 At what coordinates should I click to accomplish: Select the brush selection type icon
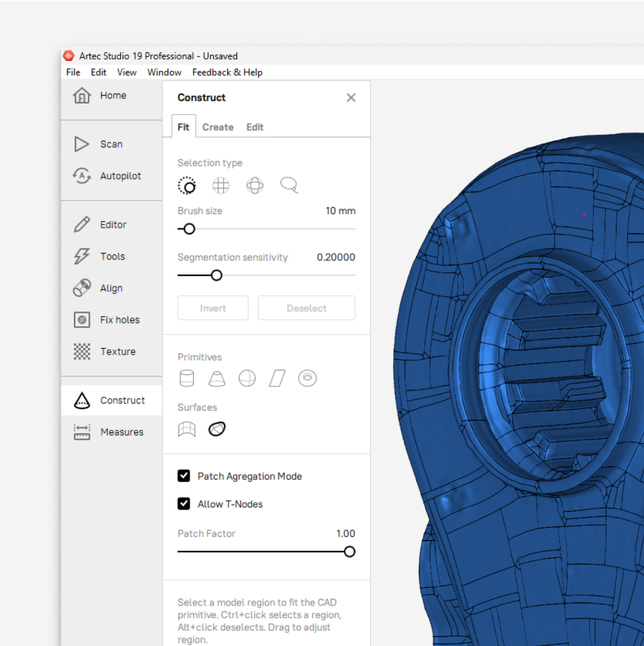tap(187, 185)
